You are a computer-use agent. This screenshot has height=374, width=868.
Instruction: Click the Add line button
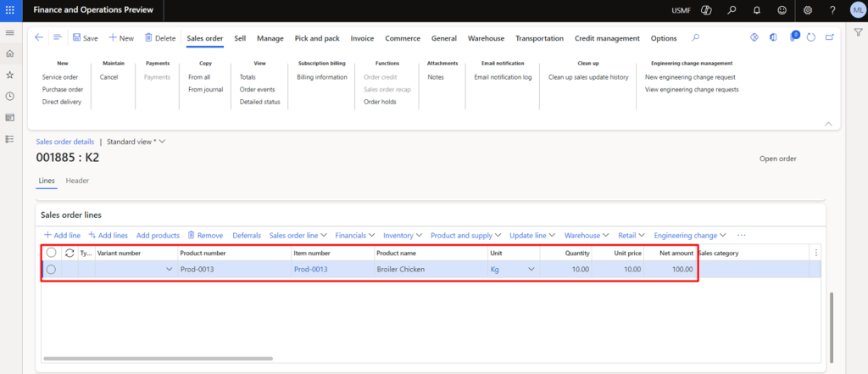tap(62, 235)
